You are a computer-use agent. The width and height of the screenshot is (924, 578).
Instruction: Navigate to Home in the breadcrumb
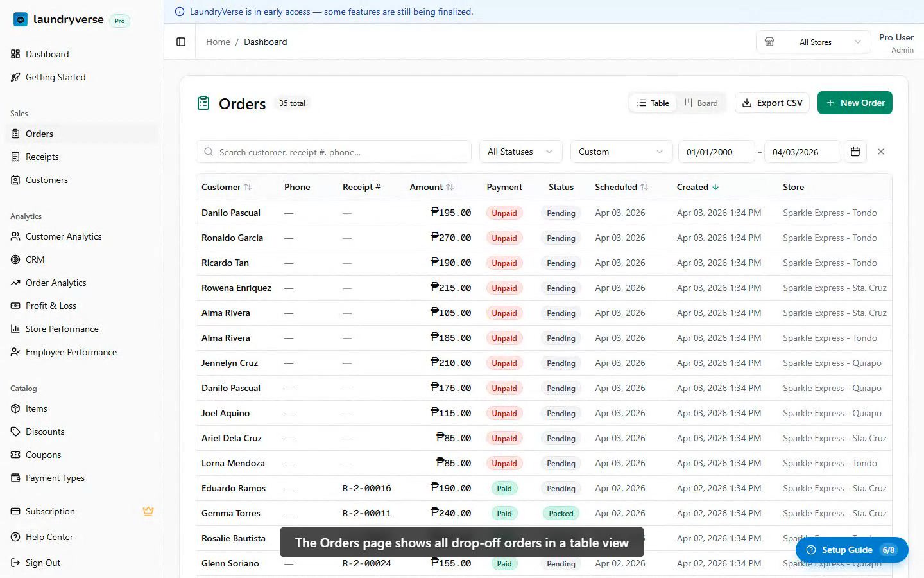(x=218, y=41)
